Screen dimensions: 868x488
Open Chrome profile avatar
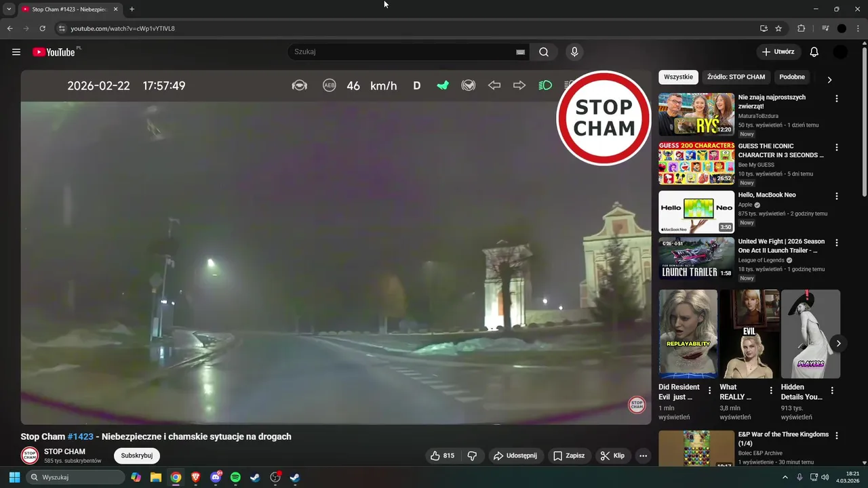coord(842,28)
